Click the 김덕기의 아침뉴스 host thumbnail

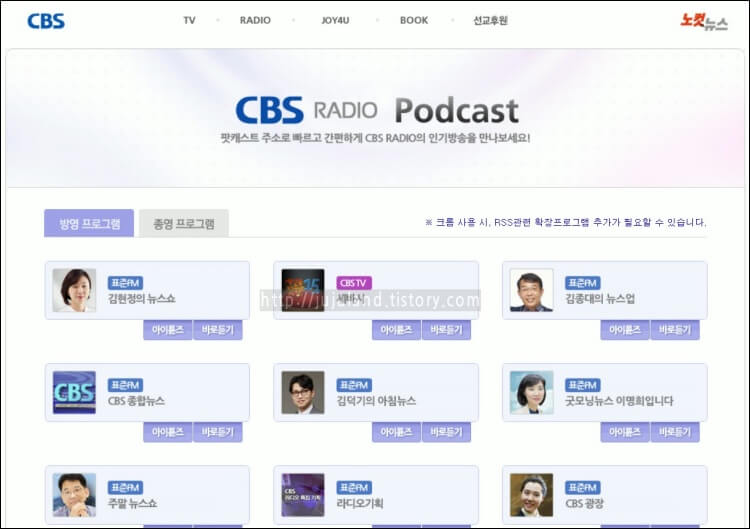click(303, 393)
